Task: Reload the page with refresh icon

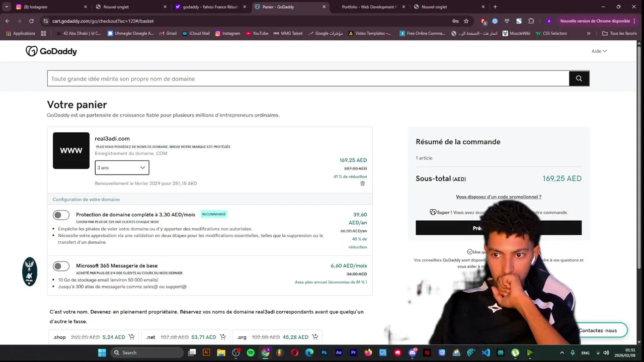Action: click(x=31, y=21)
